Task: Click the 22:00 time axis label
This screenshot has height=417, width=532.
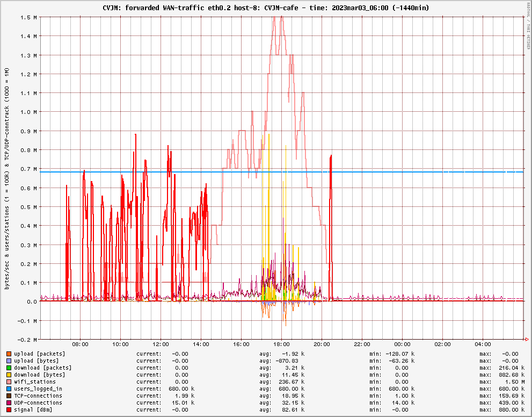Action: click(x=362, y=344)
